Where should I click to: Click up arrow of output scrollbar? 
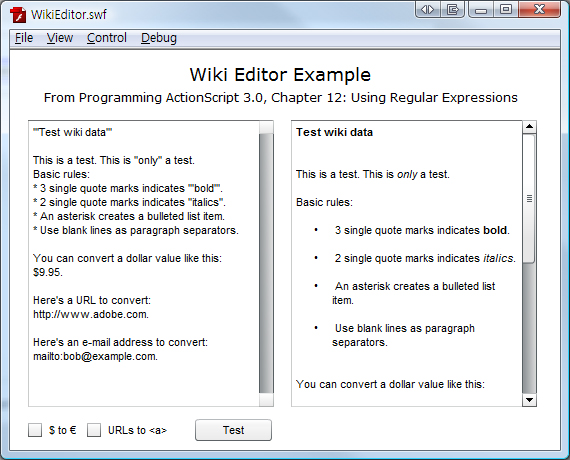(529, 127)
